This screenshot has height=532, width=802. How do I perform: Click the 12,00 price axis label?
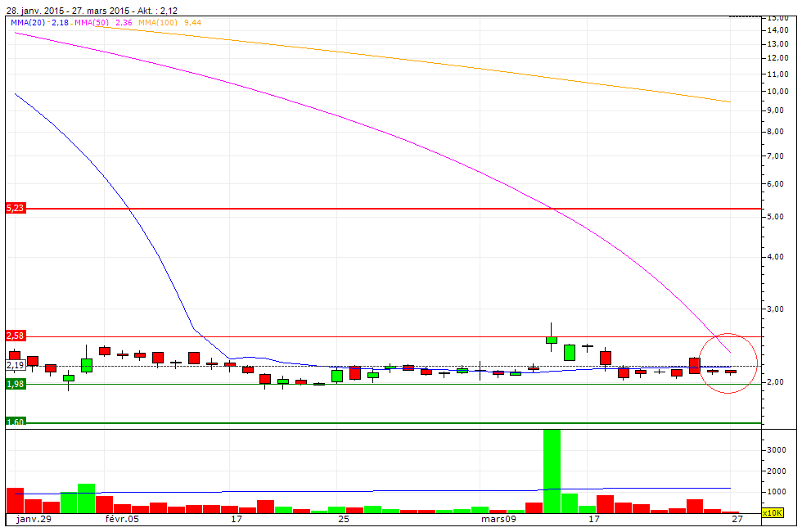click(x=777, y=58)
